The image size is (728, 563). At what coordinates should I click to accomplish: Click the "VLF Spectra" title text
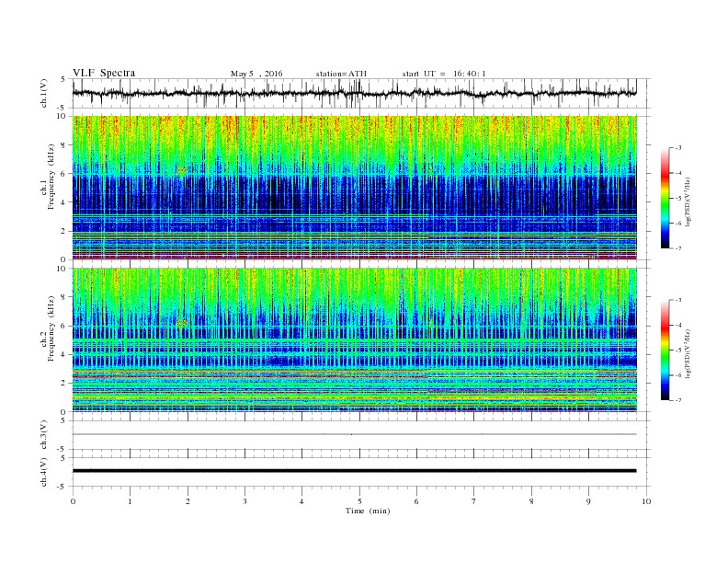point(104,73)
